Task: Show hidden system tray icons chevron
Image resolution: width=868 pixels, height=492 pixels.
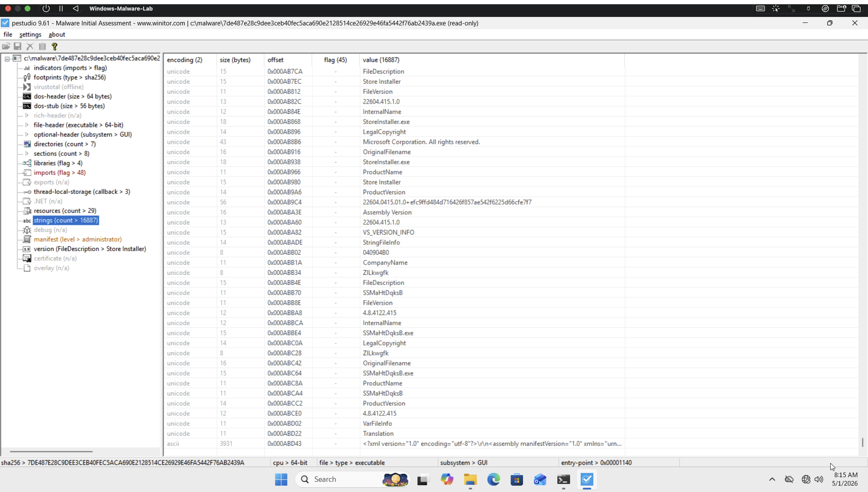Action: coord(772,479)
